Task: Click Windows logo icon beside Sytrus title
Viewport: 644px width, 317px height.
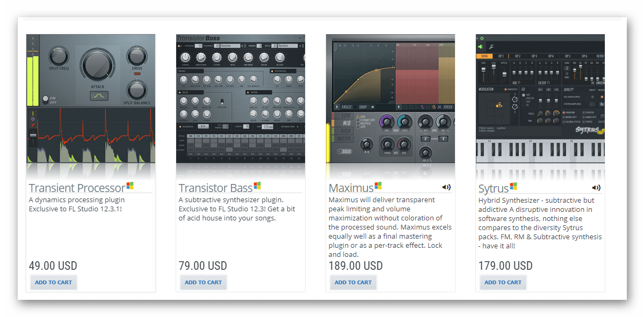Action: pyautogui.click(x=513, y=186)
